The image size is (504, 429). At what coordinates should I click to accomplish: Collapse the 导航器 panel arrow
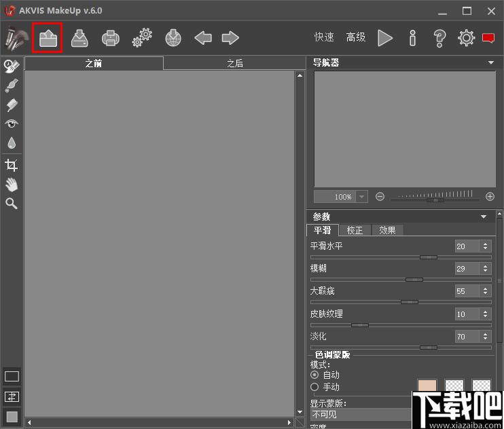click(491, 62)
